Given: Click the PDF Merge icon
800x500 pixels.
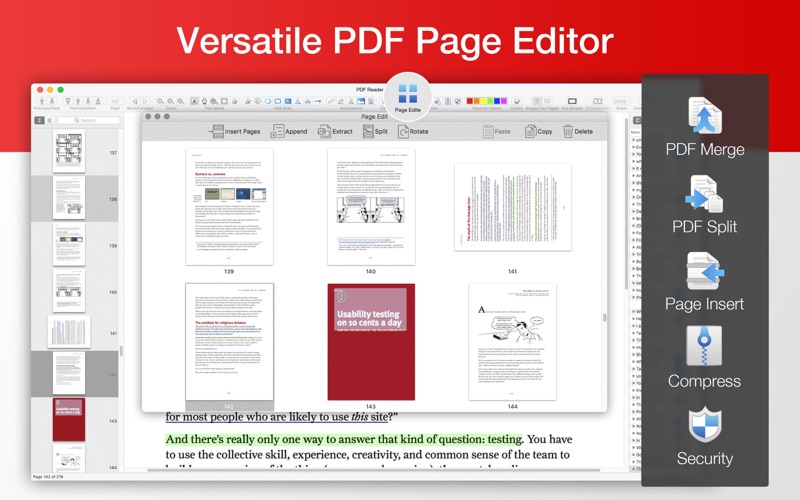Looking at the screenshot, I should (705, 115).
